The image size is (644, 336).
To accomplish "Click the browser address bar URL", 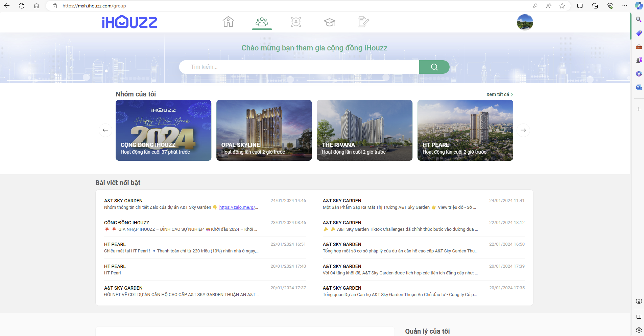I will (94, 6).
